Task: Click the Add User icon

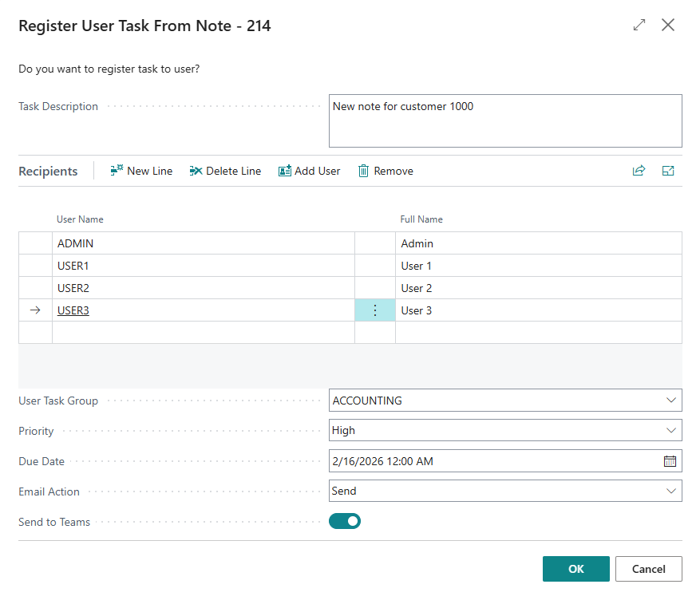Action: (284, 171)
